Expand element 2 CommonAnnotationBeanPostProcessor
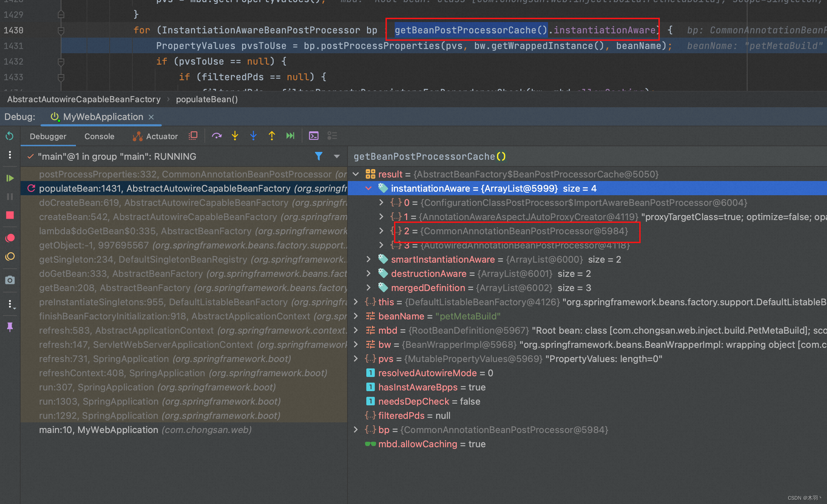This screenshot has width=827, height=504. click(381, 231)
